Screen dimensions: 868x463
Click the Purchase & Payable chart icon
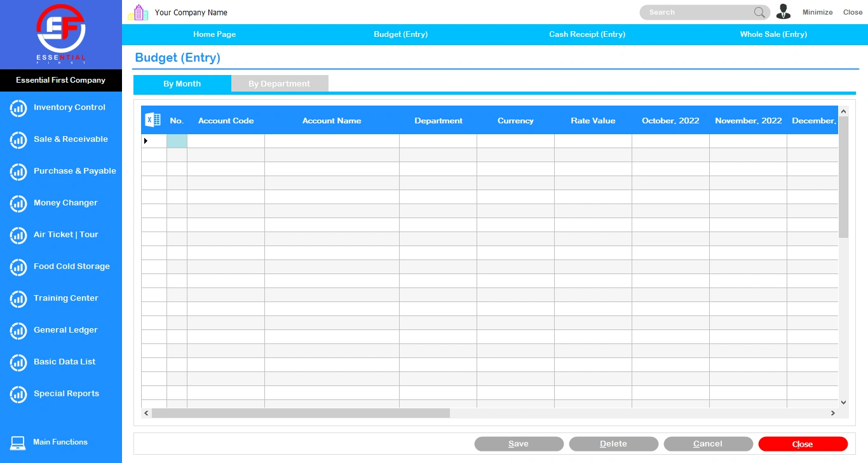(18, 172)
